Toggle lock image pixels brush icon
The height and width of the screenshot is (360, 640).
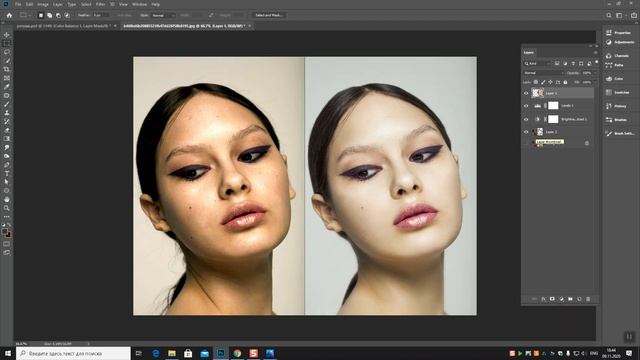tap(543, 82)
